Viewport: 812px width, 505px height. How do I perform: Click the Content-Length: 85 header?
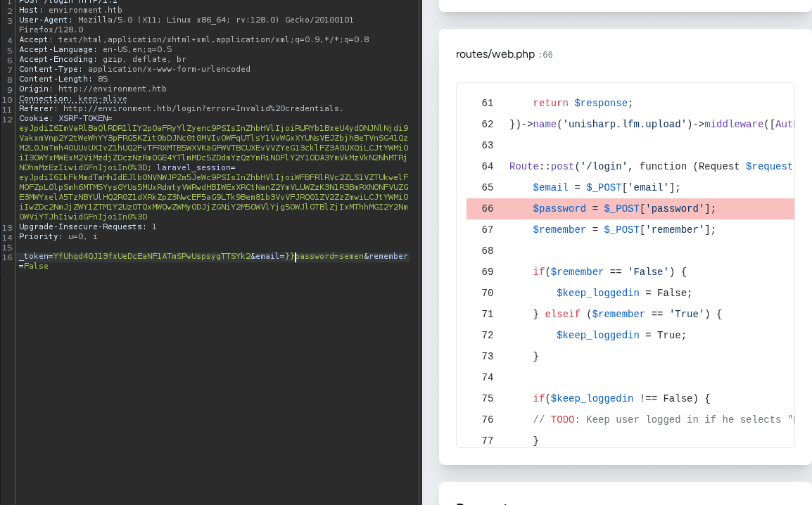63,79
